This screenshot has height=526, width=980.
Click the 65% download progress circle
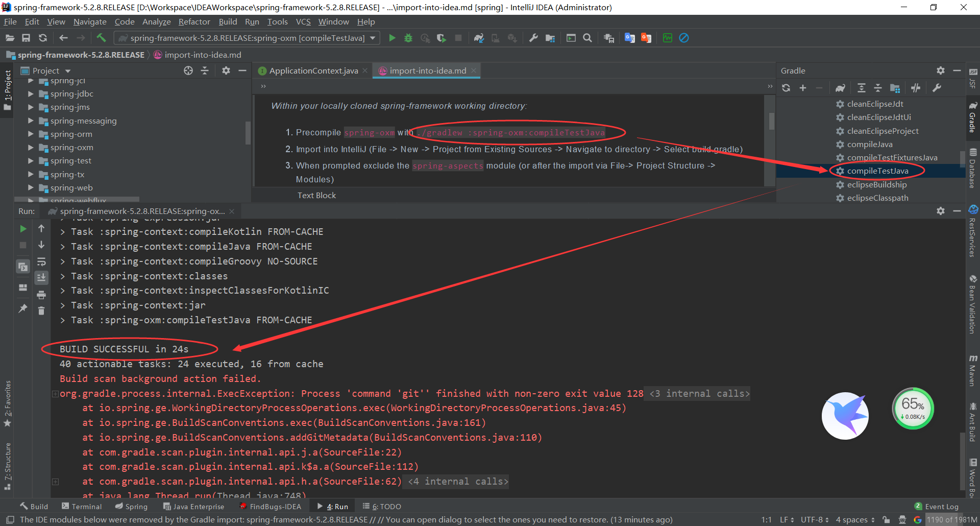point(913,408)
